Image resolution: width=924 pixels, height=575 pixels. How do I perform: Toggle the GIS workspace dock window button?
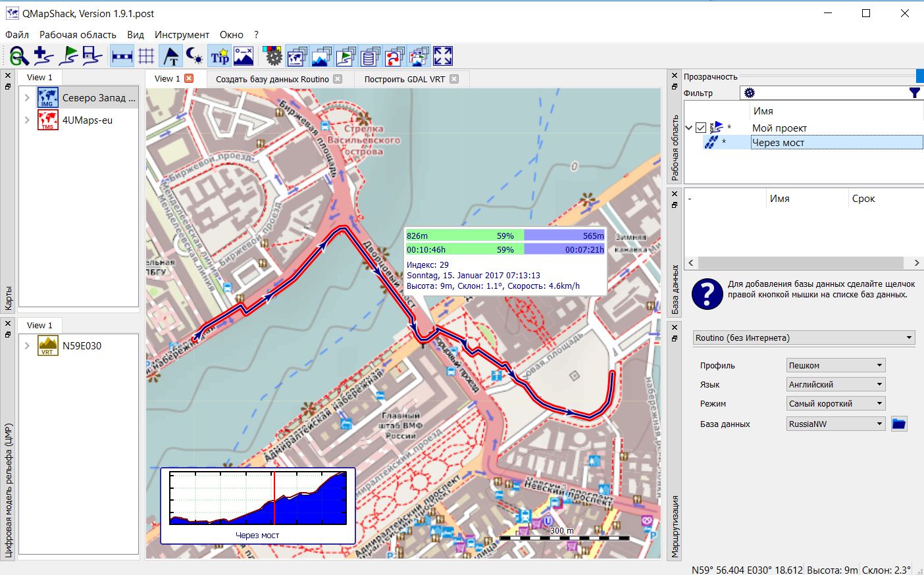346,57
